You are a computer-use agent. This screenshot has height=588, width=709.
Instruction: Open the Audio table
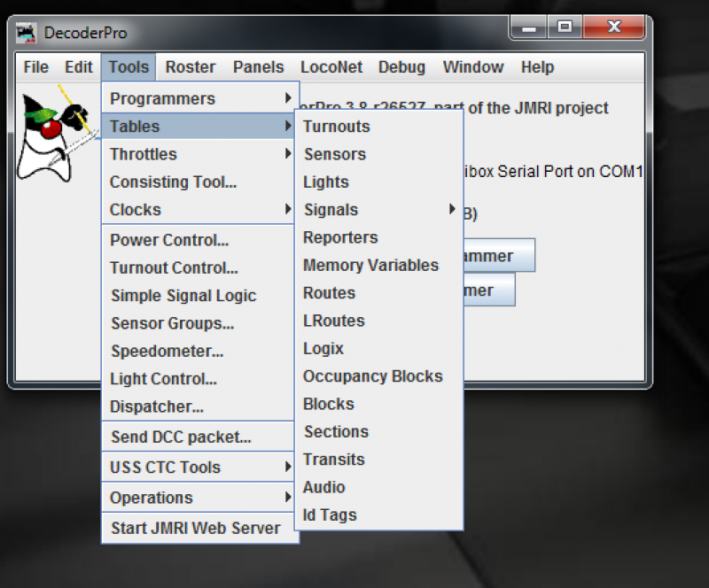(x=379, y=487)
